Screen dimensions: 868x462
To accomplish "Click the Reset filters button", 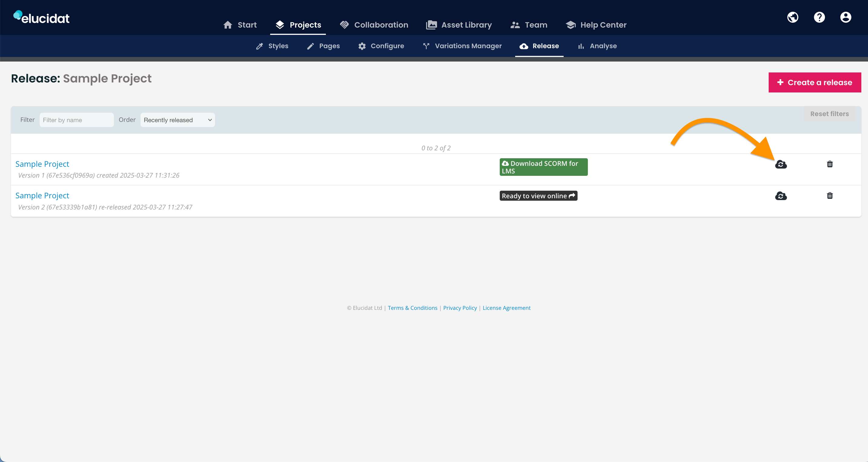I will tap(829, 114).
